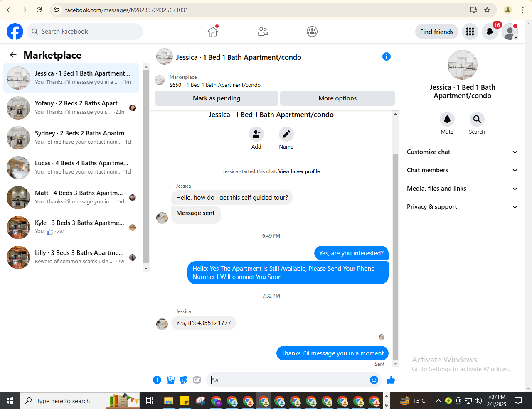Click Find friends button
The image size is (532, 409).
pyautogui.click(x=437, y=32)
